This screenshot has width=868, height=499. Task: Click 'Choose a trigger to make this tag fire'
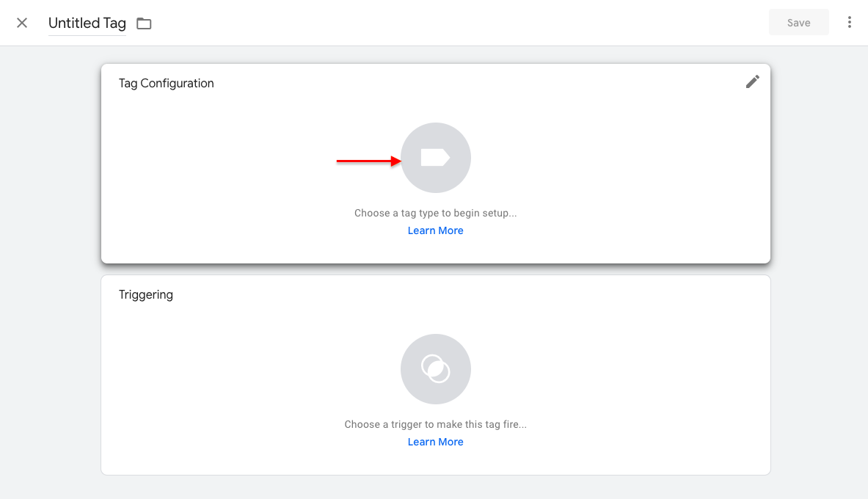pyautogui.click(x=435, y=423)
